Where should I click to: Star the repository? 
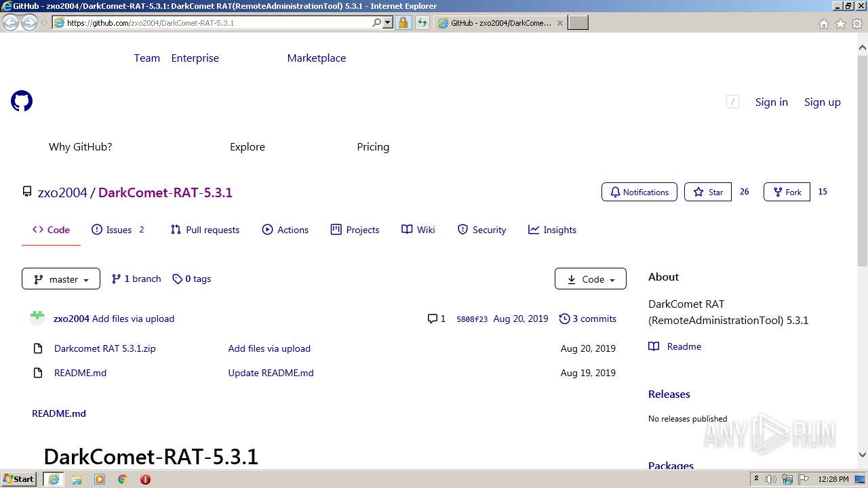point(708,192)
